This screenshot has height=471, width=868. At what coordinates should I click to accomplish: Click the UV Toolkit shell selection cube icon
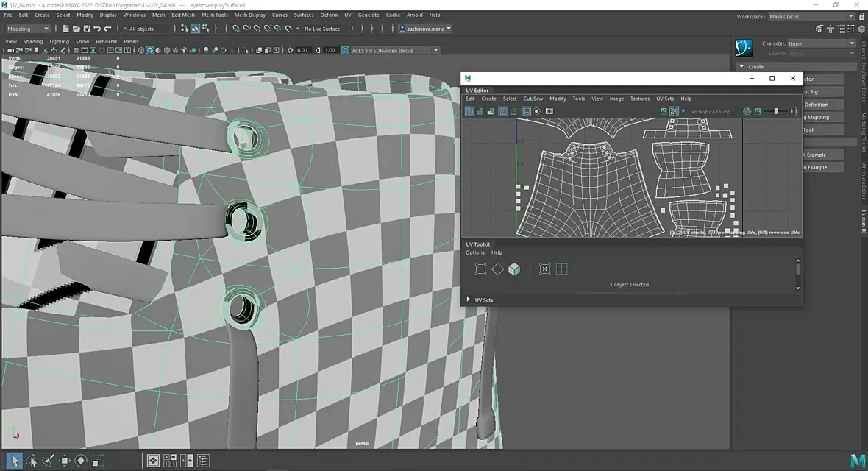click(514, 269)
